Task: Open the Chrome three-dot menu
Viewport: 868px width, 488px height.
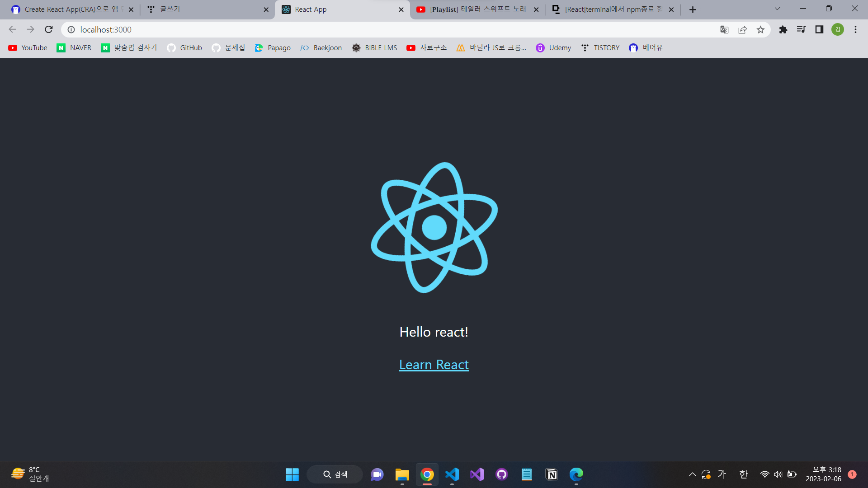Action: [855, 30]
